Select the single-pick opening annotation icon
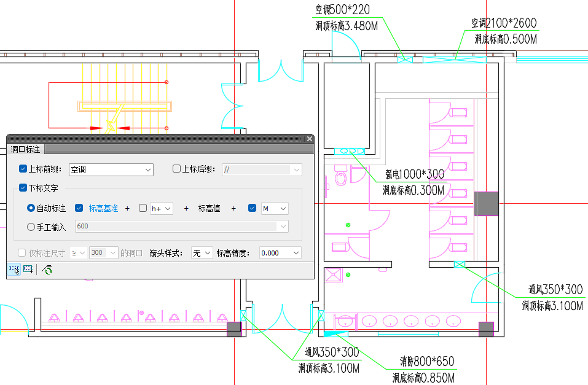The image size is (588, 385). tap(14, 270)
